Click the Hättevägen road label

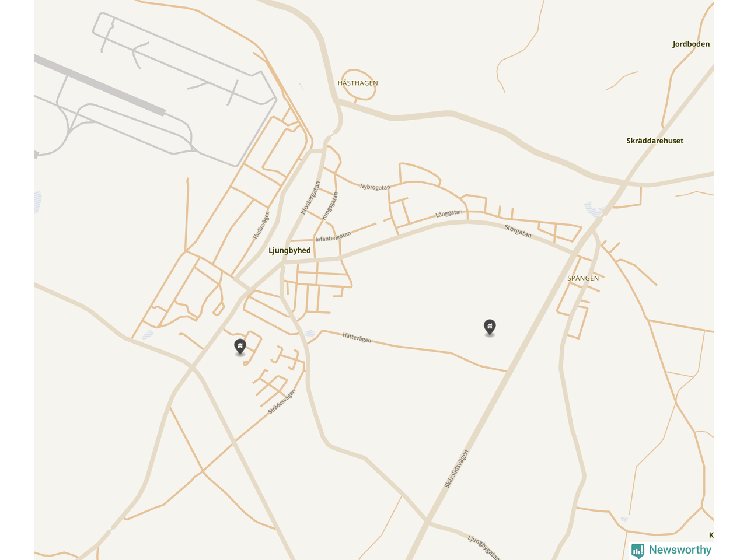[357, 338]
